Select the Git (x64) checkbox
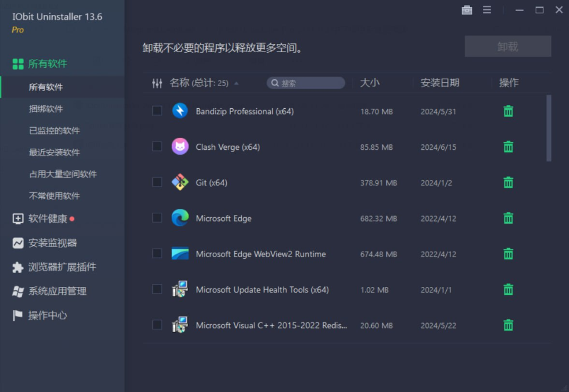Viewport: 569px width, 392px height. [157, 182]
